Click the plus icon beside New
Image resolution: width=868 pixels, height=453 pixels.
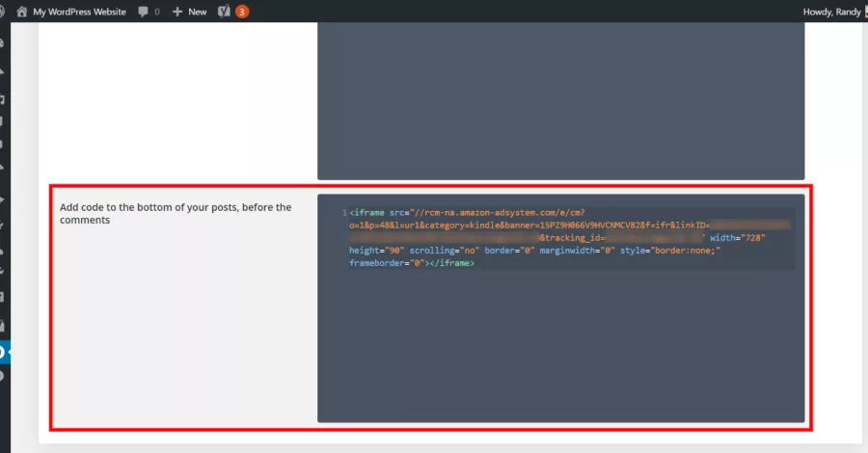click(177, 12)
